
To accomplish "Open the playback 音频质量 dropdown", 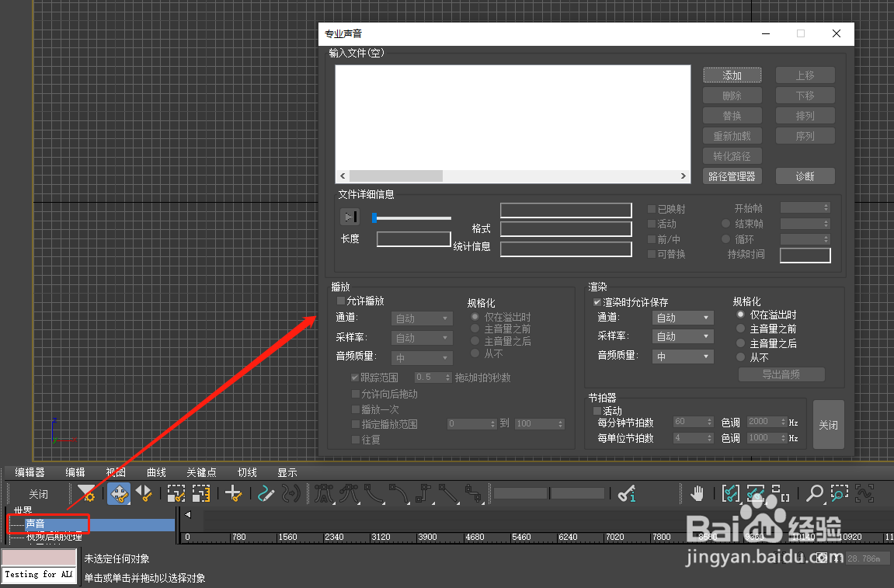I will click(422, 357).
